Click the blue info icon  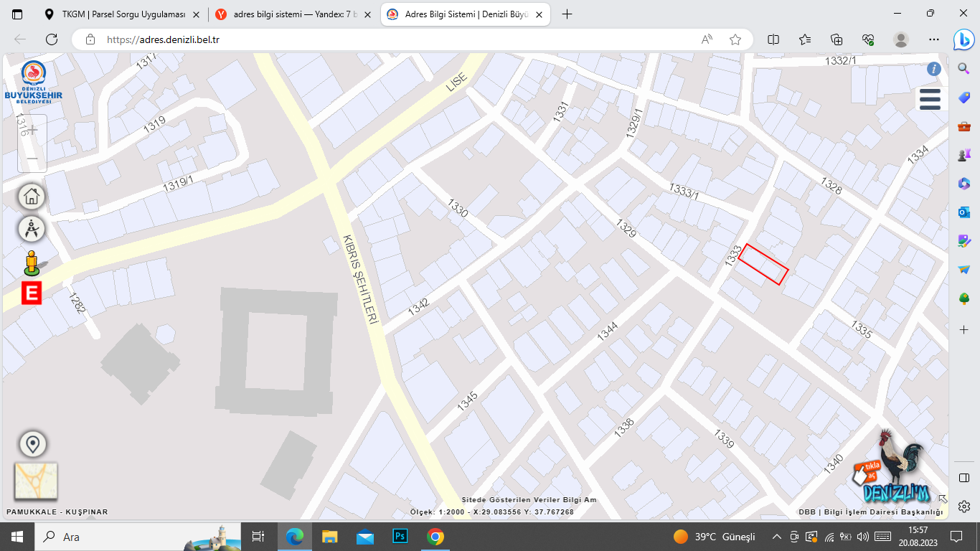933,69
